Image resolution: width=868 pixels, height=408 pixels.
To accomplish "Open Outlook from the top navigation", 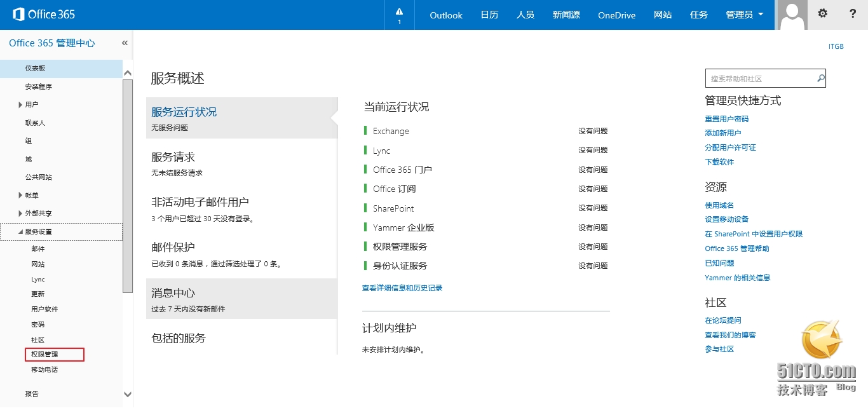I will 446,15.
